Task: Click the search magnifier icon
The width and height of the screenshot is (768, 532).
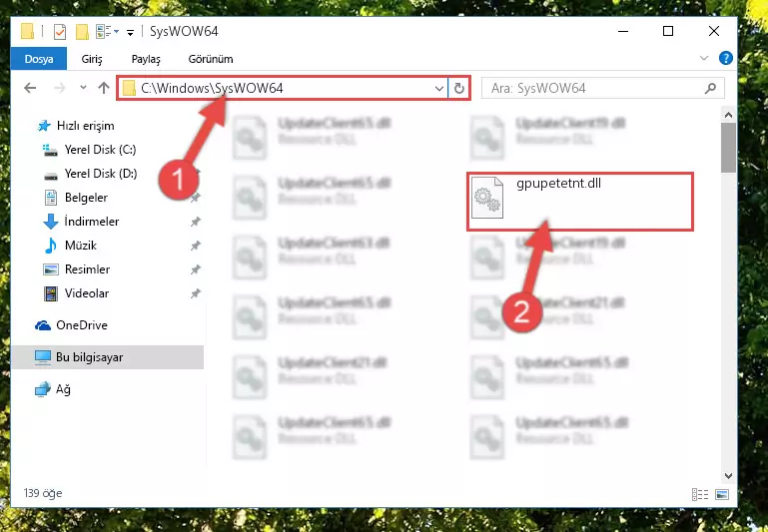Action: (710, 88)
